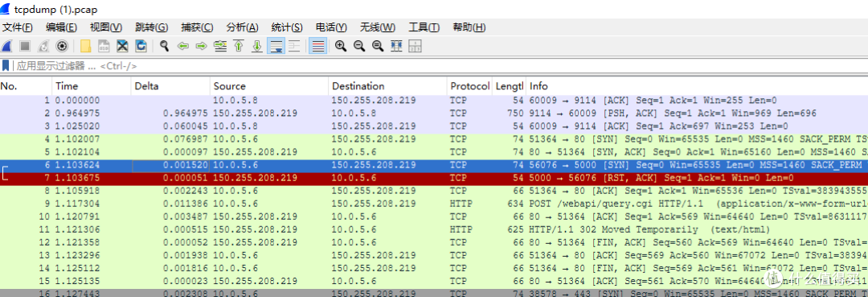The height and width of the screenshot is (297, 868).
Task: Sort by the Time column header
Action: (92, 86)
